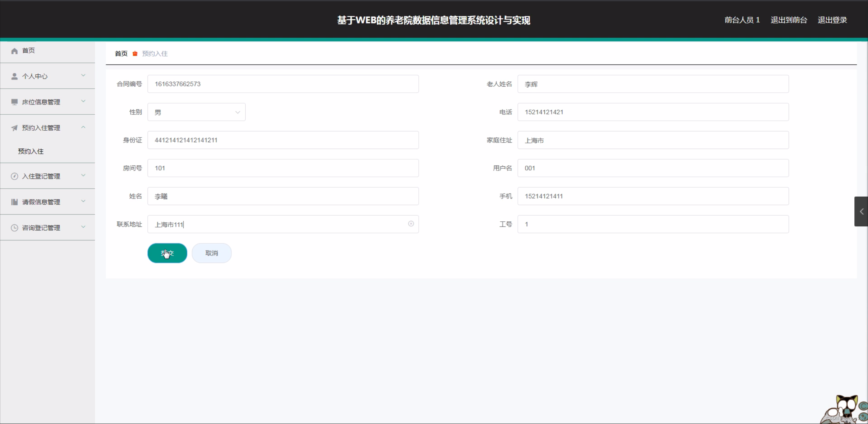This screenshot has width=868, height=424.
Task: Select 预约入住 submenu item
Action: tap(31, 151)
